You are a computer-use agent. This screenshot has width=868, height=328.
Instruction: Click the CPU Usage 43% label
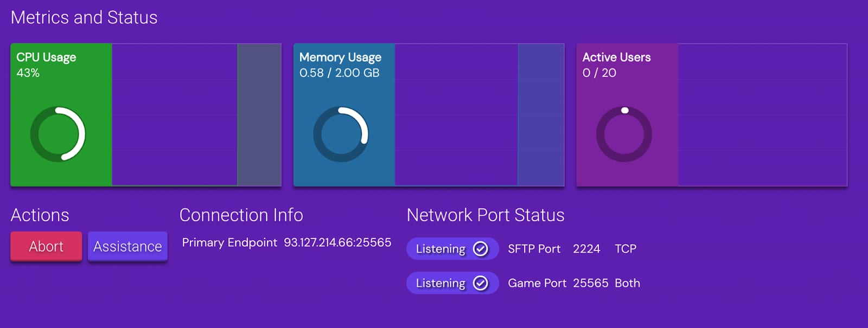[28, 73]
